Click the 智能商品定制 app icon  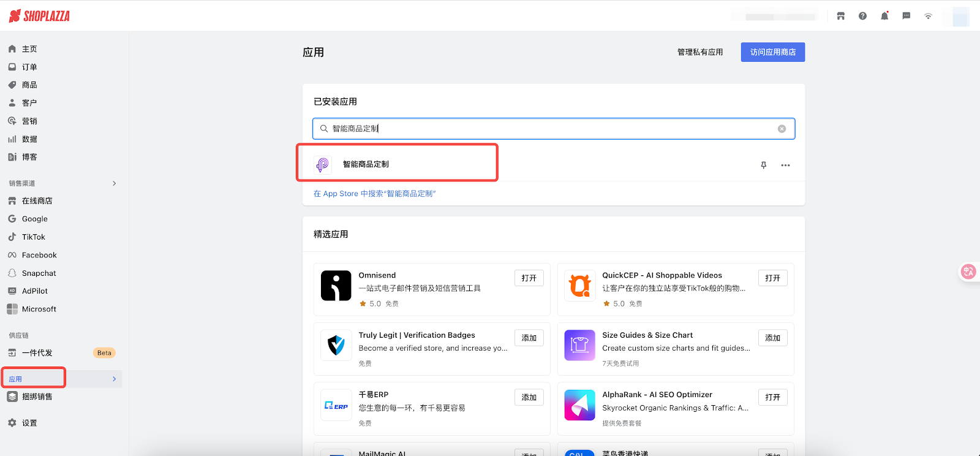coord(323,165)
